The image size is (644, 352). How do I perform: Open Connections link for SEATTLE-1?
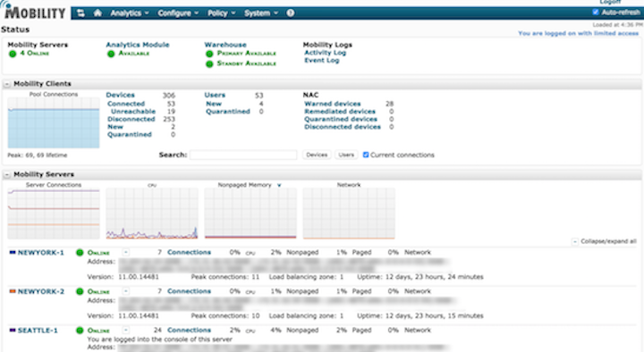[x=189, y=330]
